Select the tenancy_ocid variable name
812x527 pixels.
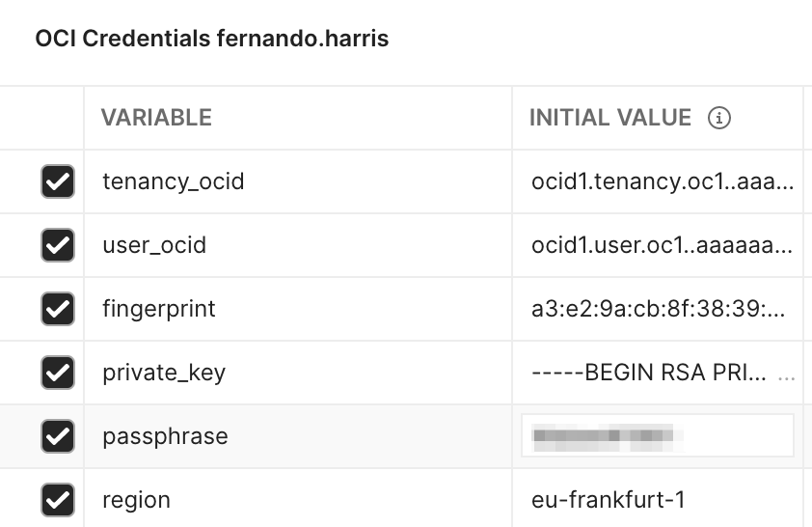(174, 181)
